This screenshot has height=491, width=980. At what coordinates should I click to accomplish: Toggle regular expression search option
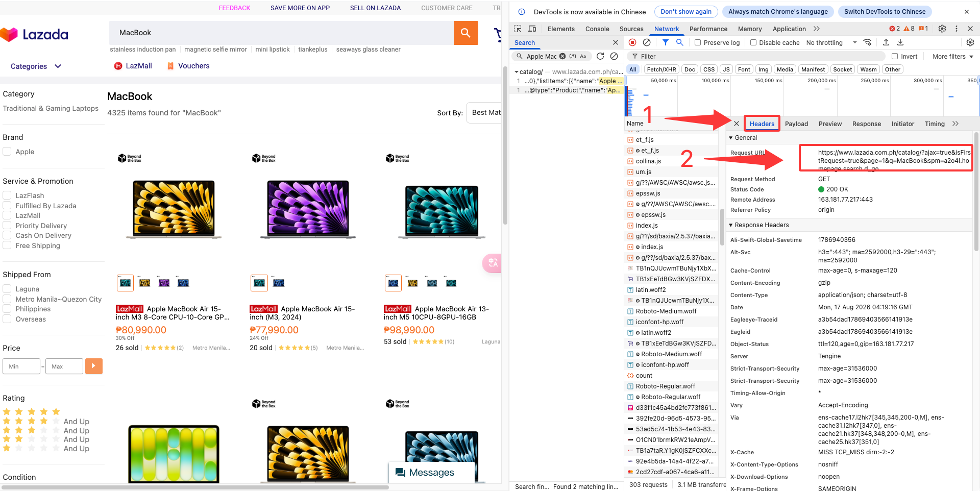click(573, 56)
